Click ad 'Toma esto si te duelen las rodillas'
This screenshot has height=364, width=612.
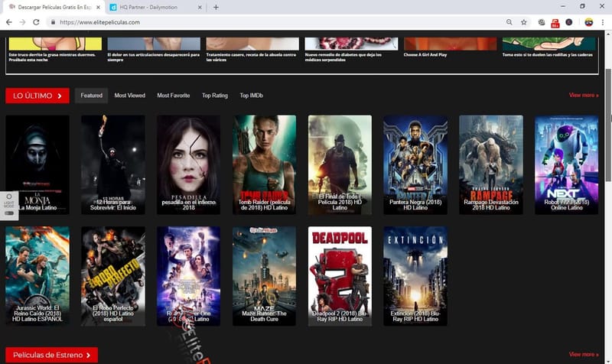(549, 47)
